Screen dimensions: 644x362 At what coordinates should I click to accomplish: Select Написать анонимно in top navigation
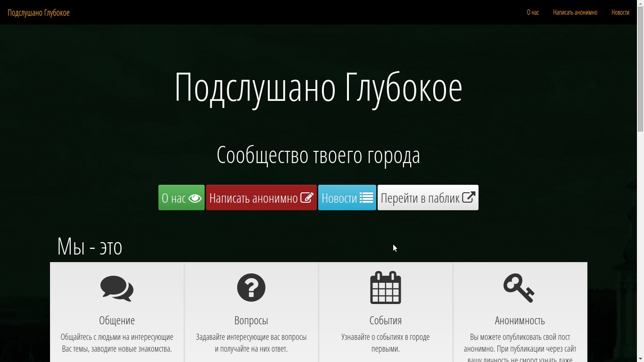click(x=575, y=12)
